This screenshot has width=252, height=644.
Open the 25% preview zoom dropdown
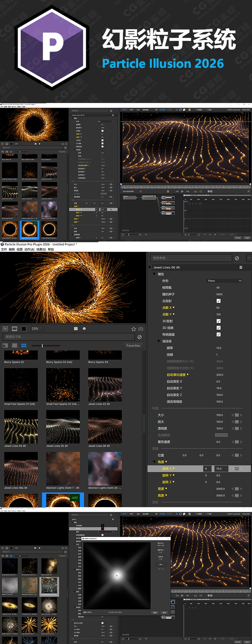[x=37, y=329]
